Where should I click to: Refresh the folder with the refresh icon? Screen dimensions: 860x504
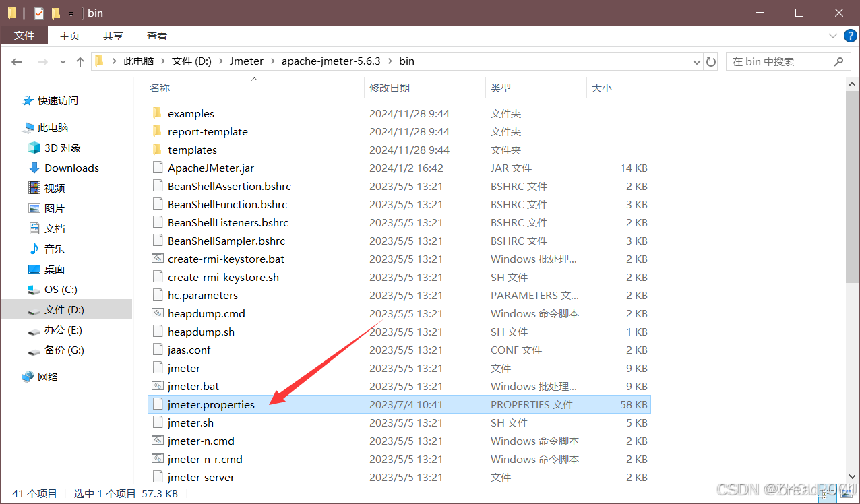pyautogui.click(x=711, y=61)
